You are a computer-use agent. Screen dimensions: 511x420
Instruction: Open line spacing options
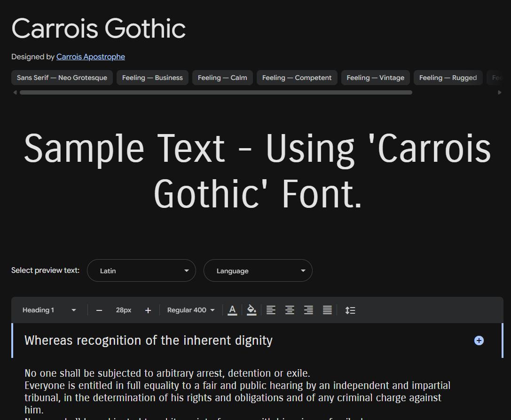pos(350,310)
